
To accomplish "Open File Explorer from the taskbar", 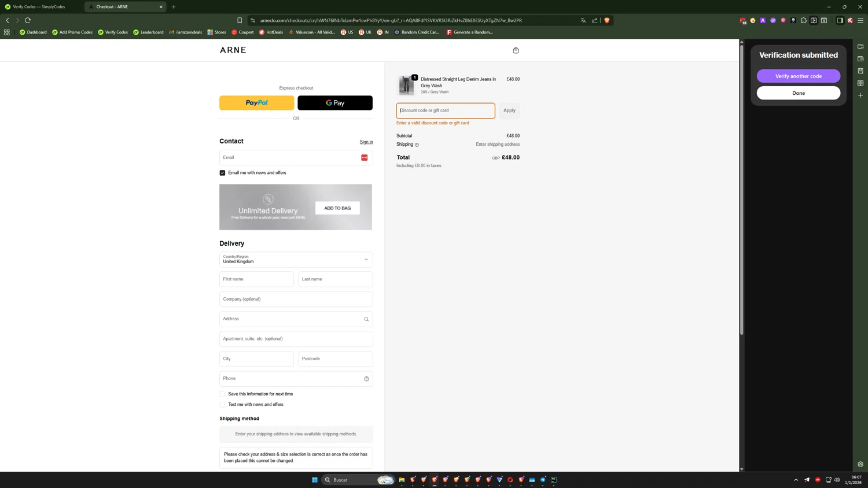I will click(402, 480).
